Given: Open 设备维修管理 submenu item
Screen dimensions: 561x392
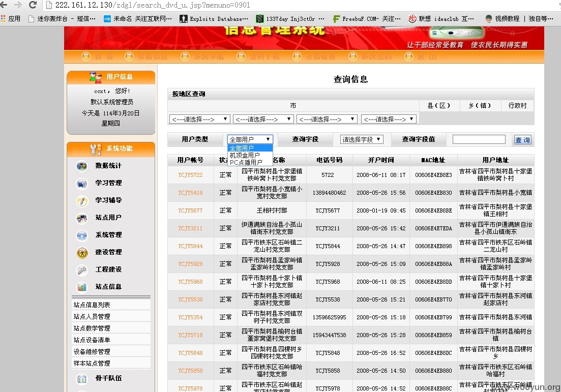Looking at the screenshot, I should [x=92, y=352].
